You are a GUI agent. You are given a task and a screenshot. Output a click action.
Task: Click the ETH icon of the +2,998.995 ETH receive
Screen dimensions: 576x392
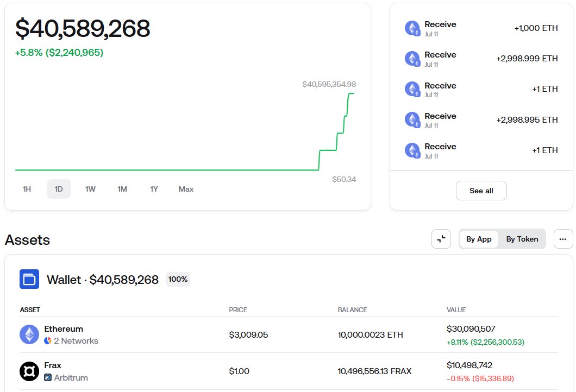coord(412,119)
